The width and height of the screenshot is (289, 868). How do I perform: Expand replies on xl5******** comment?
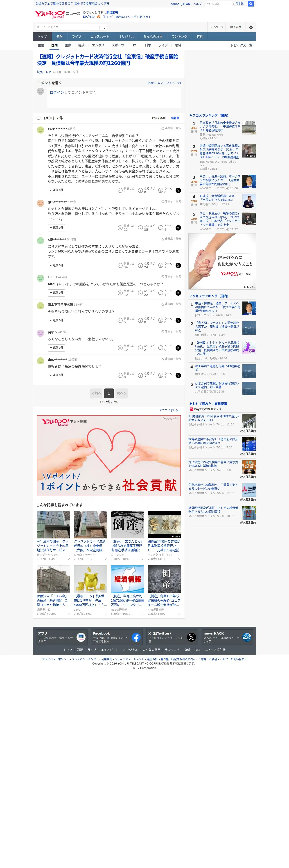tap(56, 265)
